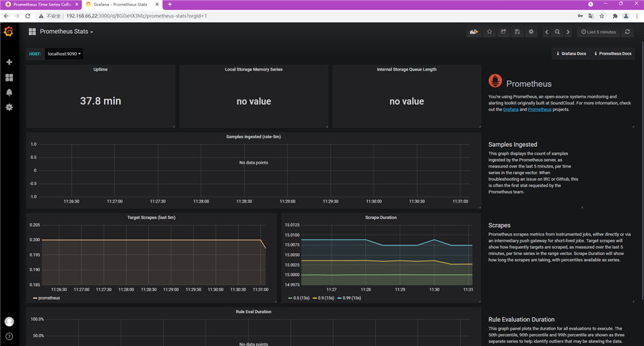Open Target Scrapes (last 5m) panel menu
The height and width of the screenshot is (346, 644).
pos(151,217)
